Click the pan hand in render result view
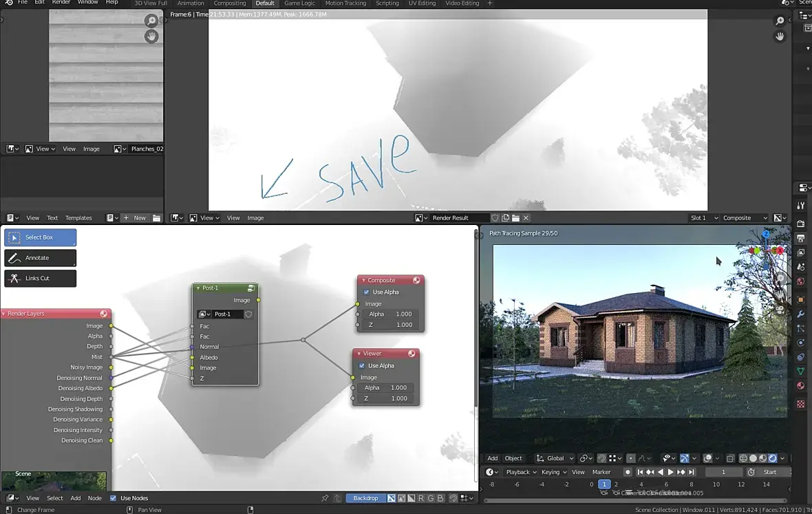 [x=780, y=36]
